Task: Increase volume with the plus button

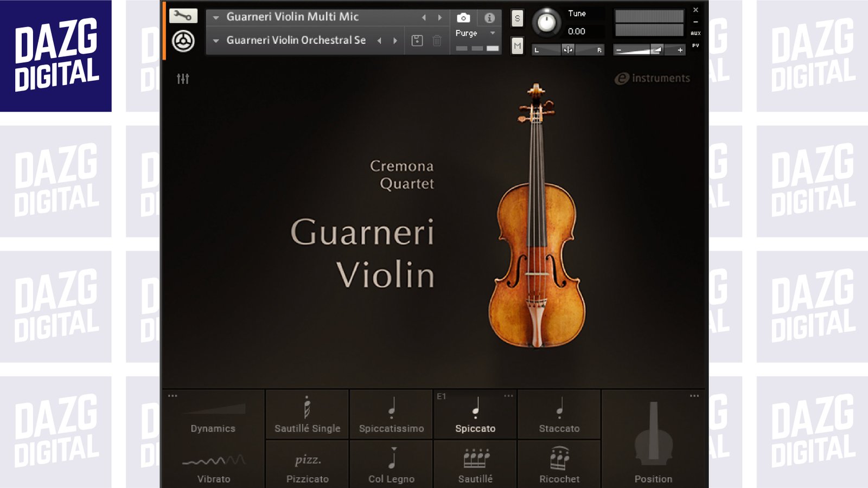Action: coord(680,50)
